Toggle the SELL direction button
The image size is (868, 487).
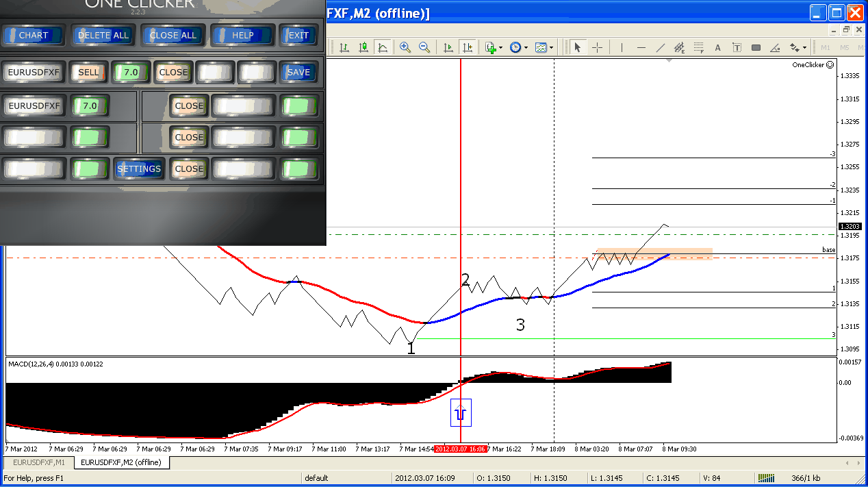[88, 72]
